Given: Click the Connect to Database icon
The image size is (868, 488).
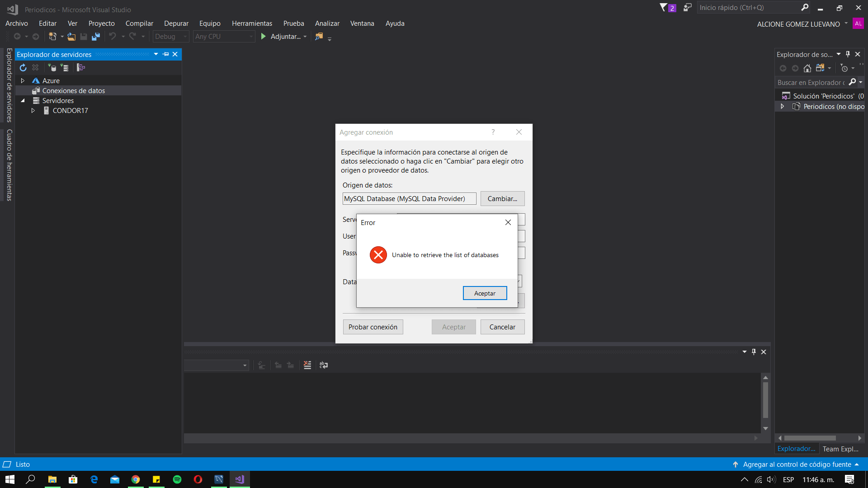Looking at the screenshot, I should click(x=52, y=68).
